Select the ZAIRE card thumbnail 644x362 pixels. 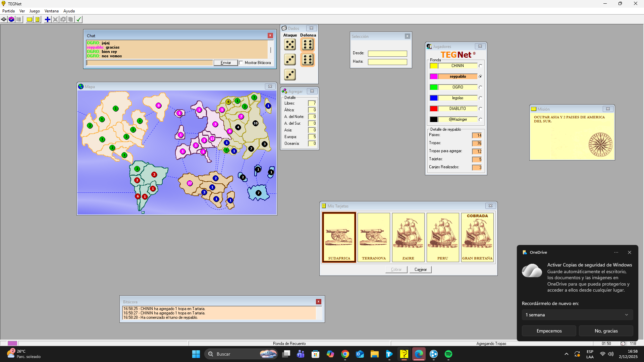(408, 237)
